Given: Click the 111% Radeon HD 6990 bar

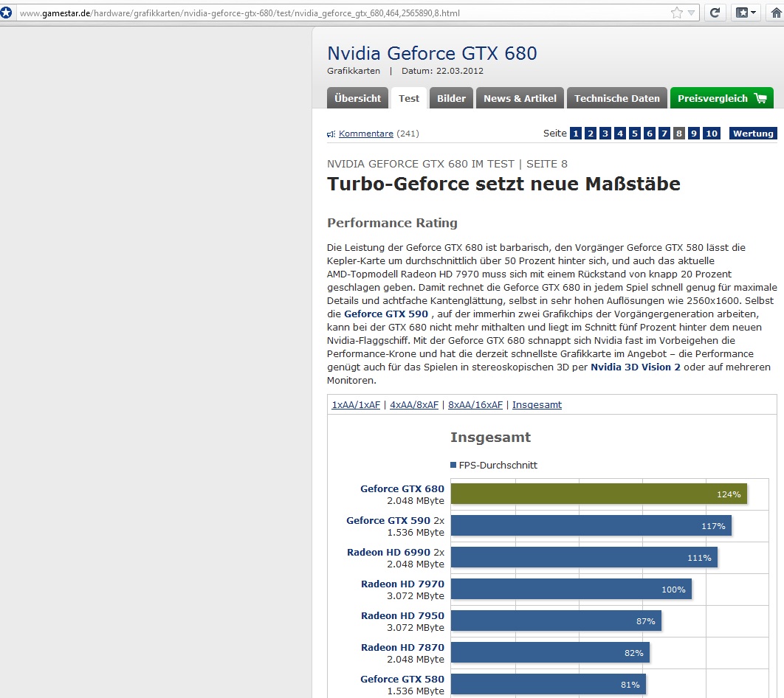Looking at the screenshot, I should coord(584,557).
